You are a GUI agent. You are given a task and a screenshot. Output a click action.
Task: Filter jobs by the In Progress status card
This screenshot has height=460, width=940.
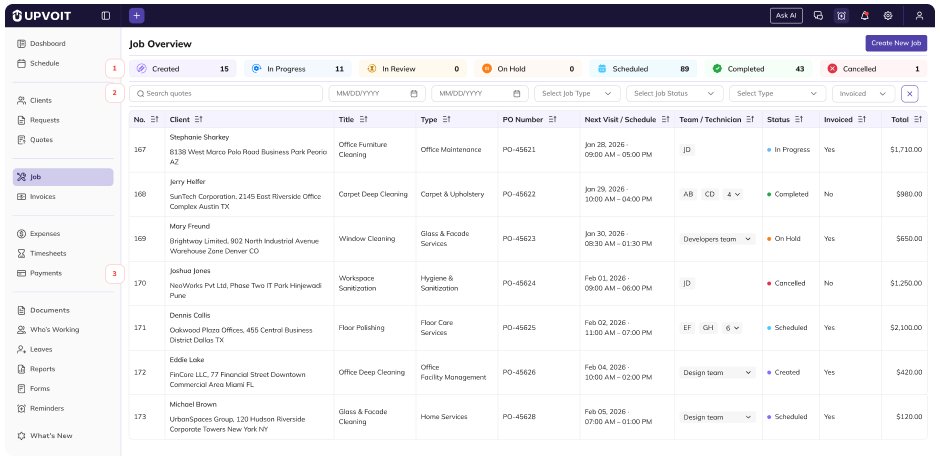(x=296, y=69)
